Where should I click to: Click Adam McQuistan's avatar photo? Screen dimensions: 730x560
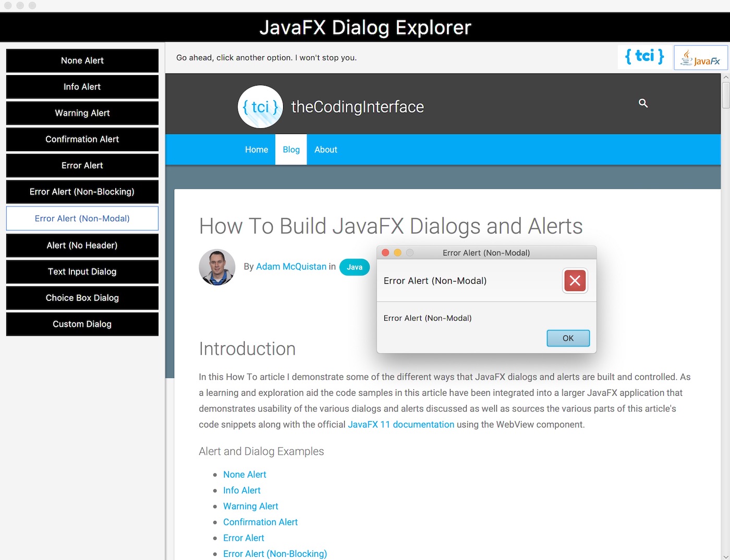pos(217,267)
